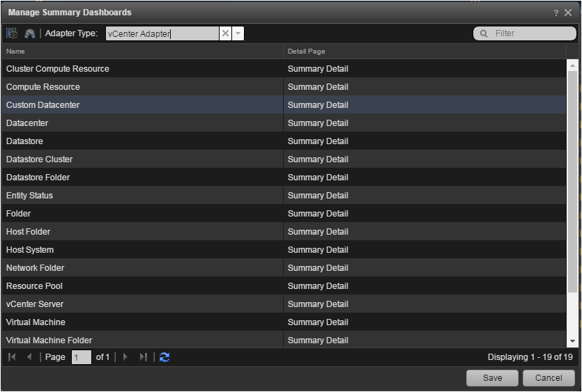Go to the first page

12,357
